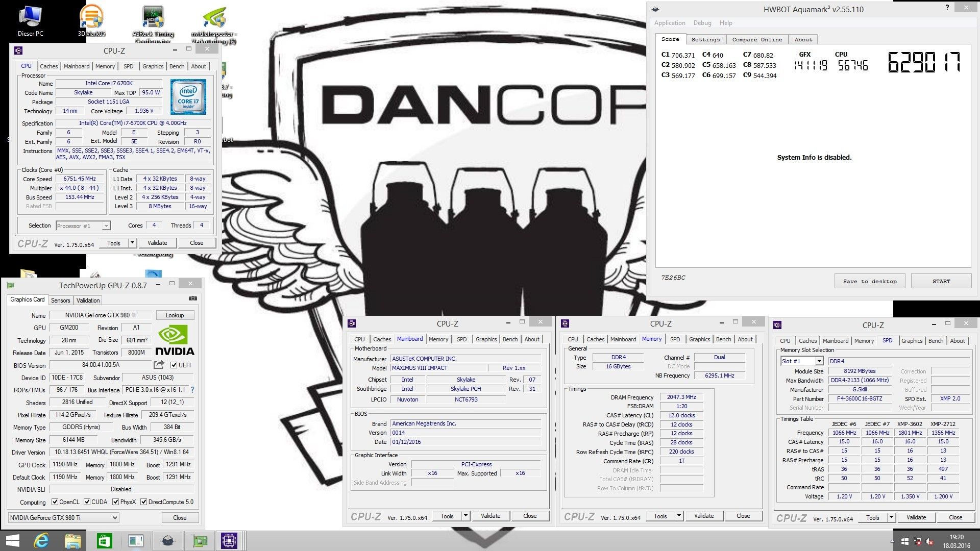Screen dimensions: 980x551
Task: Click the GPU-Z title bar icon
Action: coord(11,285)
